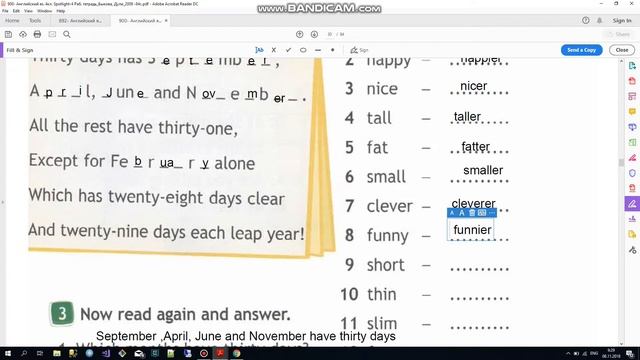Image resolution: width=640 pixels, height=360 pixels.
Task: Select the crossmark X tool
Action: coord(274,50)
